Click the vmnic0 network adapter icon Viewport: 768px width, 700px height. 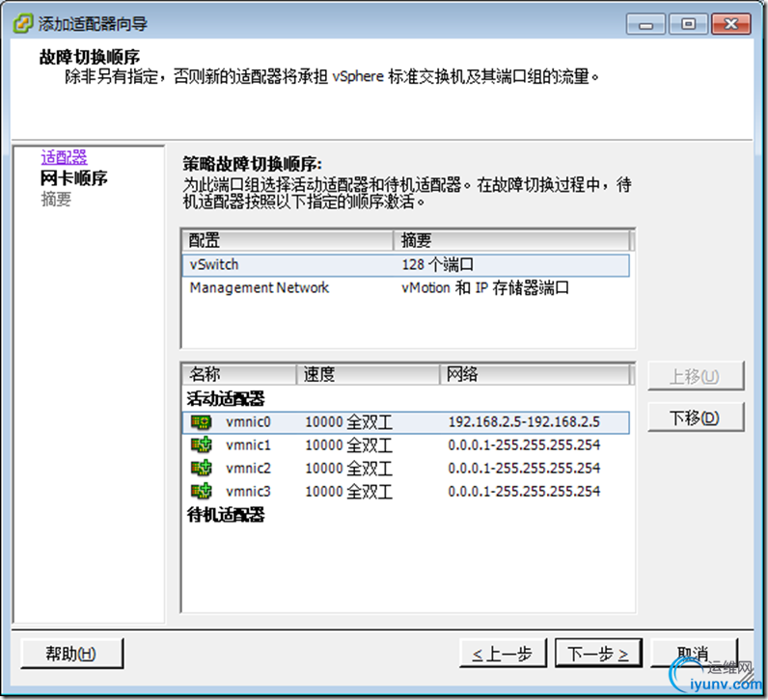pyautogui.click(x=201, y=422)
